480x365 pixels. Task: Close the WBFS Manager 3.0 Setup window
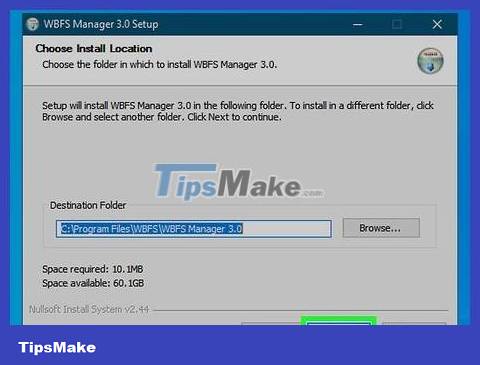(x=437, y=24)
